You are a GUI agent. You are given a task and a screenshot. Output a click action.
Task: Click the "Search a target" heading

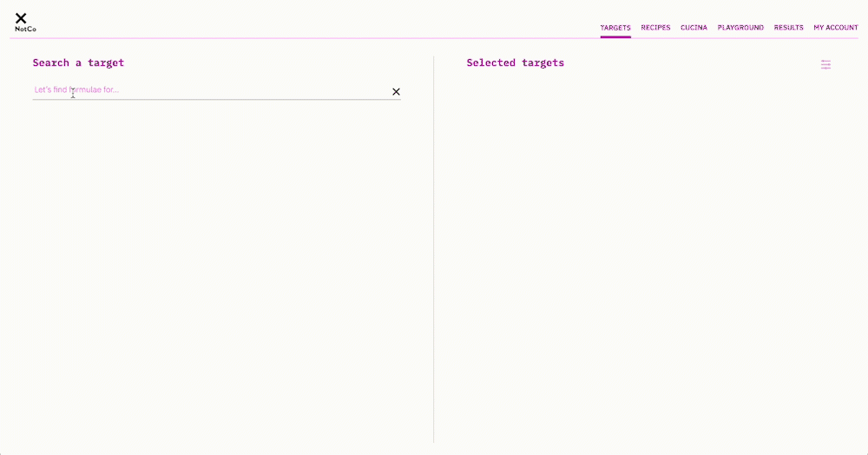click(x=78, y=63)
